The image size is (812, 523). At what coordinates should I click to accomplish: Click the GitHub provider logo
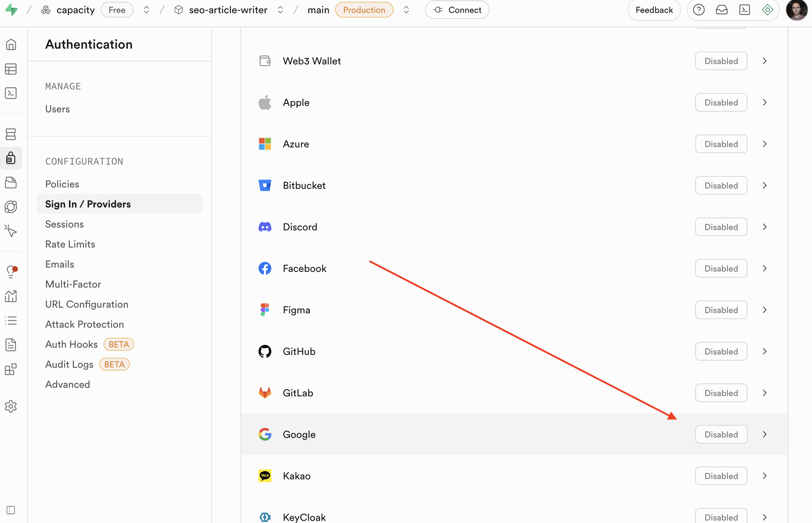265,351
